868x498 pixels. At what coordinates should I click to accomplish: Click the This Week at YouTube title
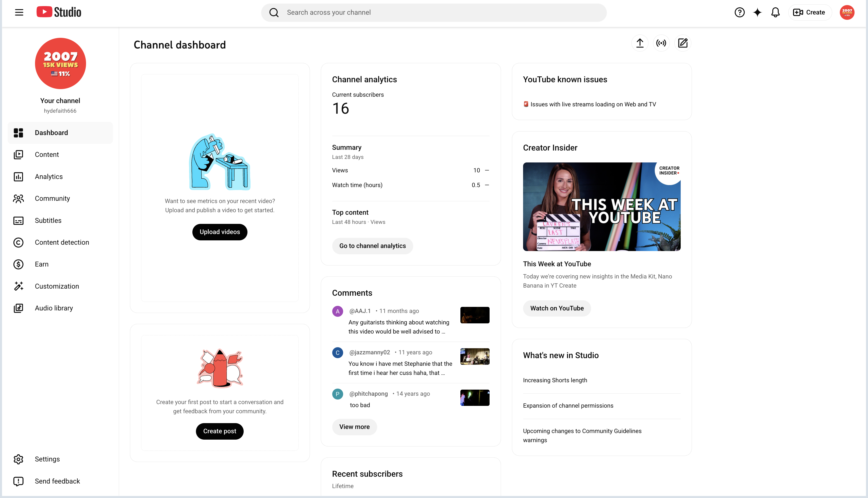[557, 264]
